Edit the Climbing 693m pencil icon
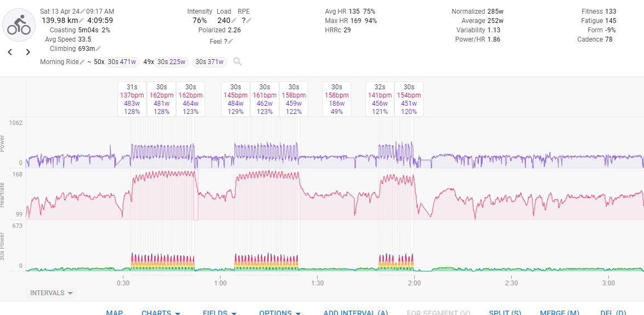644x315 pixels. [99, 49]
